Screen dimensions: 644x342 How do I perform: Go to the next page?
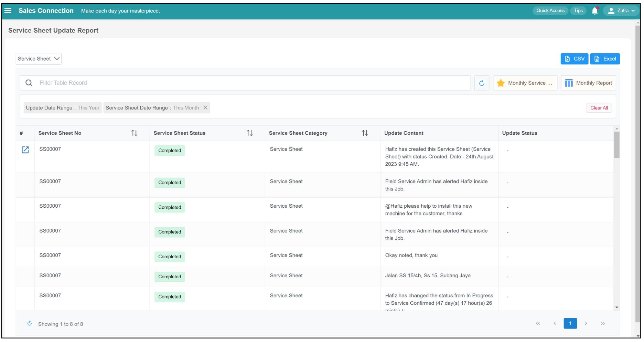(586, 323)
